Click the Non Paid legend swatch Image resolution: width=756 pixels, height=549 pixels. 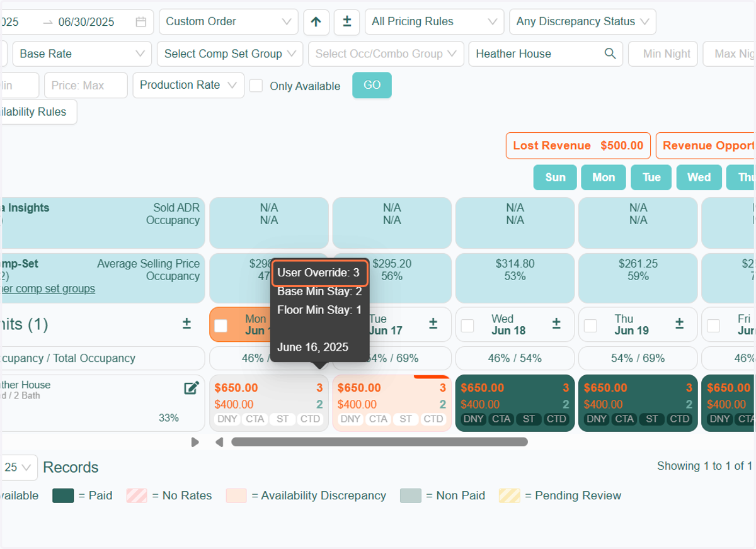(411, 496)
